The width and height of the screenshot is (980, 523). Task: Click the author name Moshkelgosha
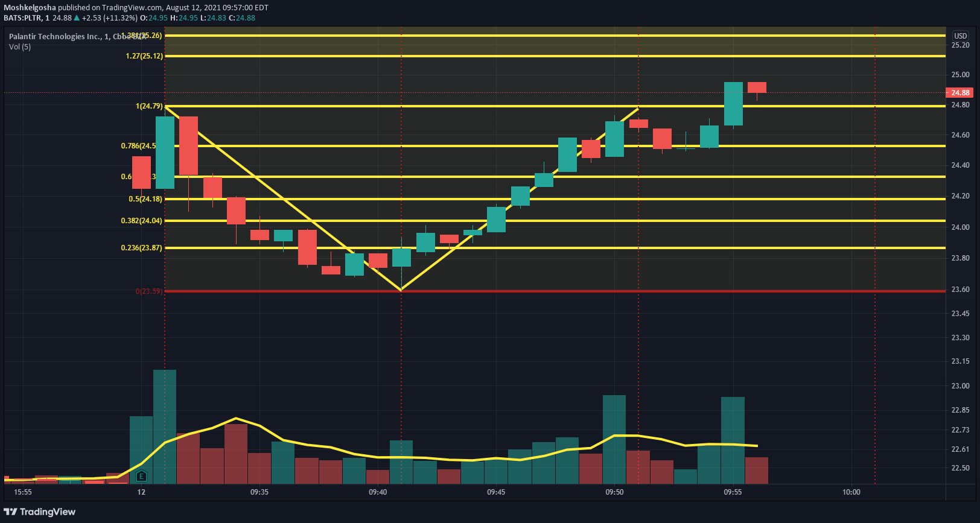[x=30, y=8]
